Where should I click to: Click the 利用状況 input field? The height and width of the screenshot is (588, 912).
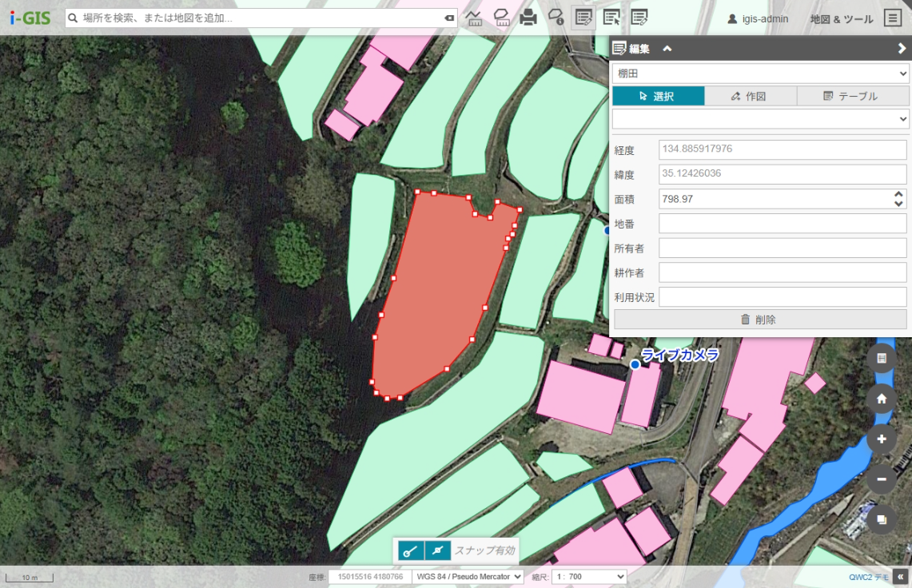(783, 297)
